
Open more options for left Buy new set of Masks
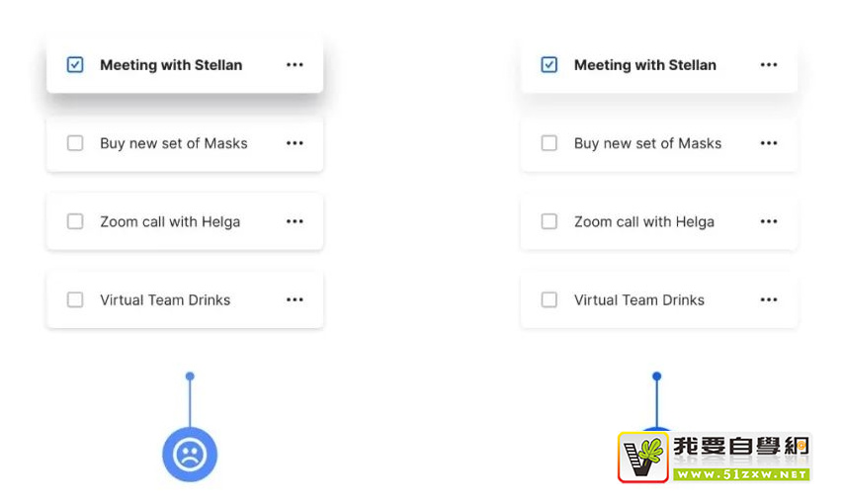[x=295, y=143]
